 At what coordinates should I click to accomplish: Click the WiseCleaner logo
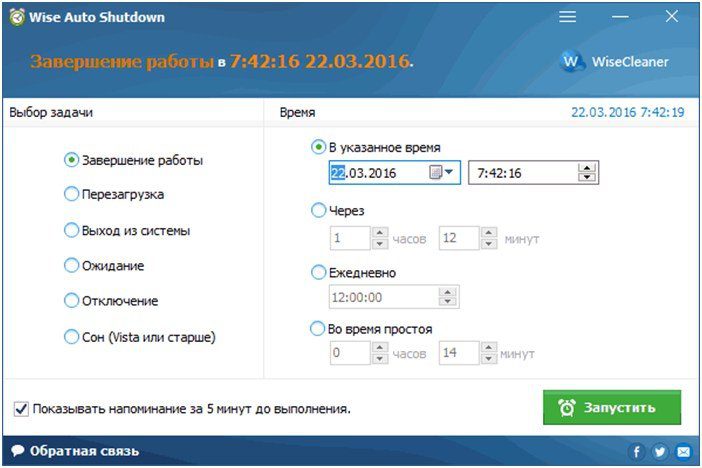614,61
